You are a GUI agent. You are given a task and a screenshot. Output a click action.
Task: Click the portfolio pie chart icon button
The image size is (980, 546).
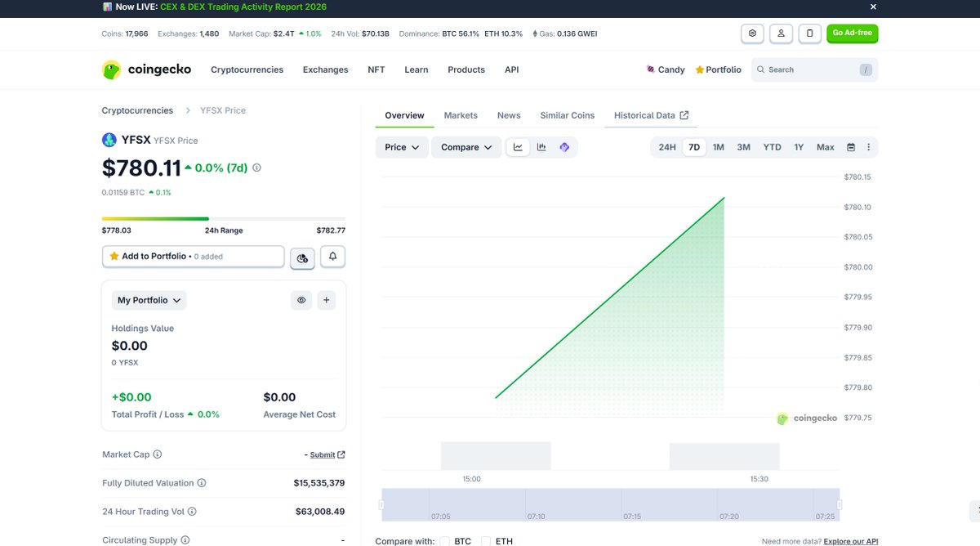click(302, 257)
